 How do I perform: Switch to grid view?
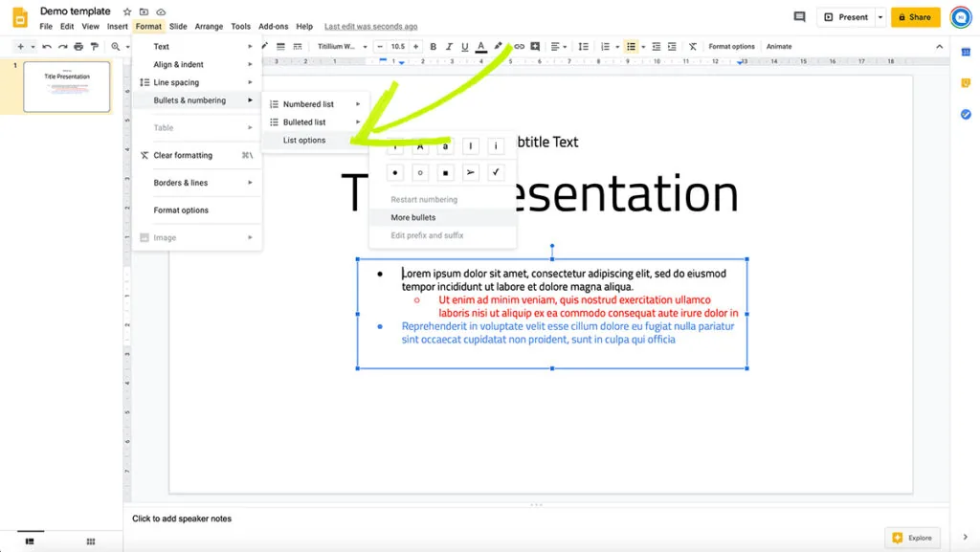(x=91, y=541)
